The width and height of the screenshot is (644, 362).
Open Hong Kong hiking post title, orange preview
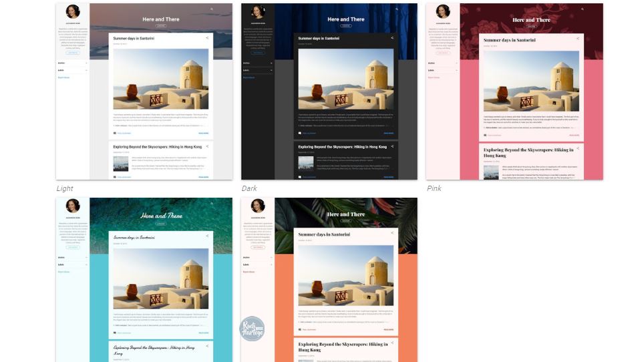point(343,347)
